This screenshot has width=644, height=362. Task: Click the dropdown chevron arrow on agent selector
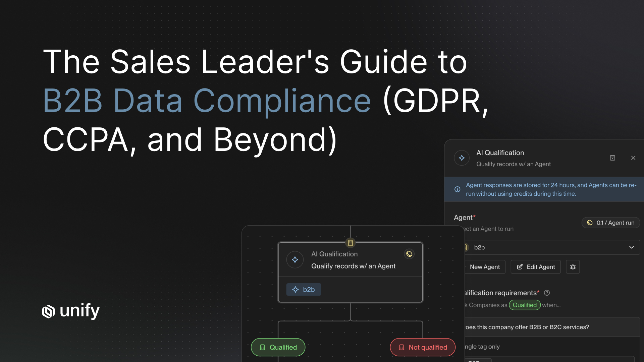631,247
